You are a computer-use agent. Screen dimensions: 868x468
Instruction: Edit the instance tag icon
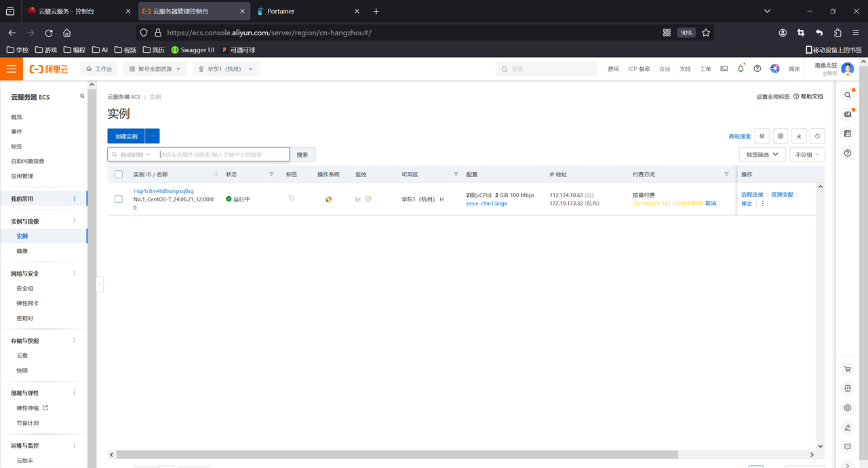(292, 199)
